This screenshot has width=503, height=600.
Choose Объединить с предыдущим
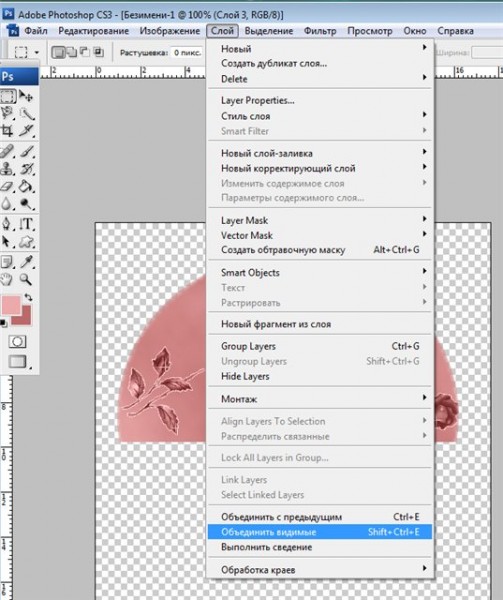click(320, 517)
